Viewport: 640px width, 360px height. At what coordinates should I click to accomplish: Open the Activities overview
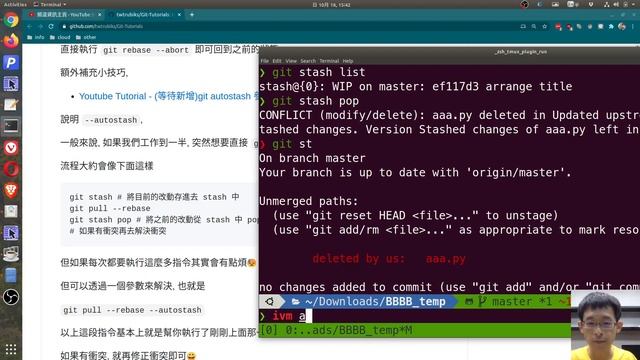pos(15,4)
